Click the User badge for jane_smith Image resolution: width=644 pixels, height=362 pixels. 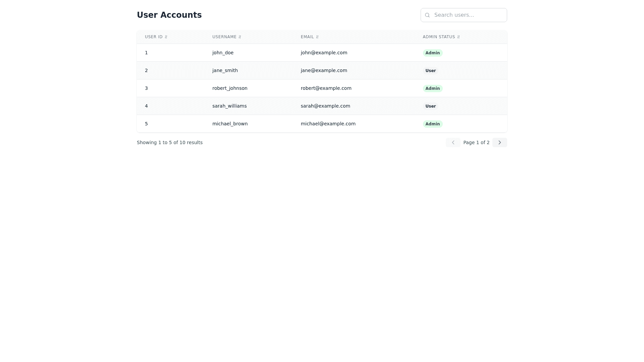[430, 71]
